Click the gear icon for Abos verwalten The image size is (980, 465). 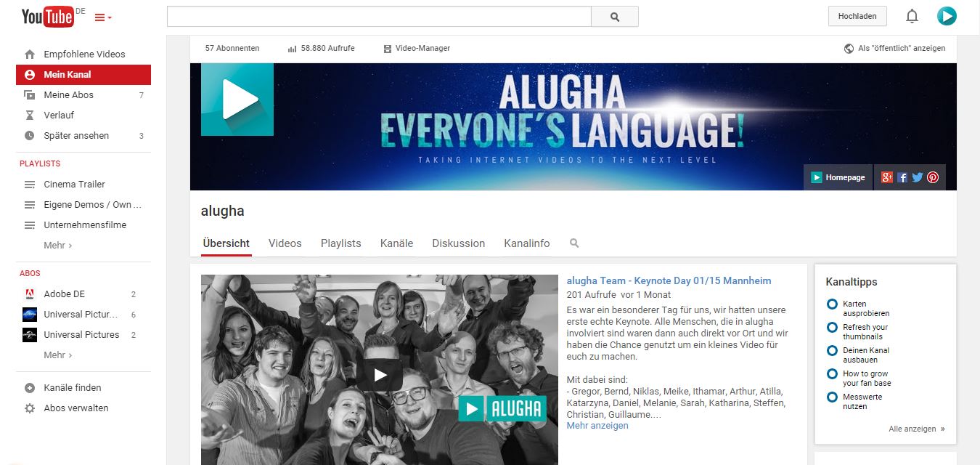(30, 408)
